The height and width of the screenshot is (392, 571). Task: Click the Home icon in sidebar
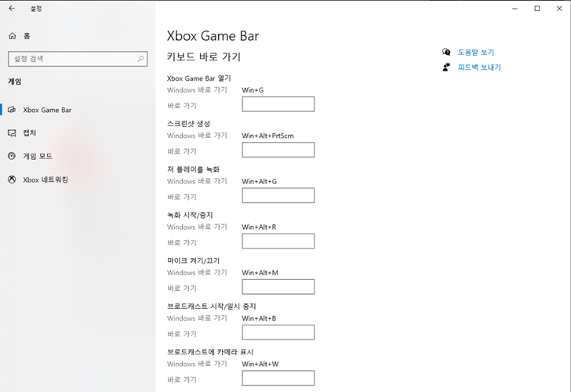(12, 35)
